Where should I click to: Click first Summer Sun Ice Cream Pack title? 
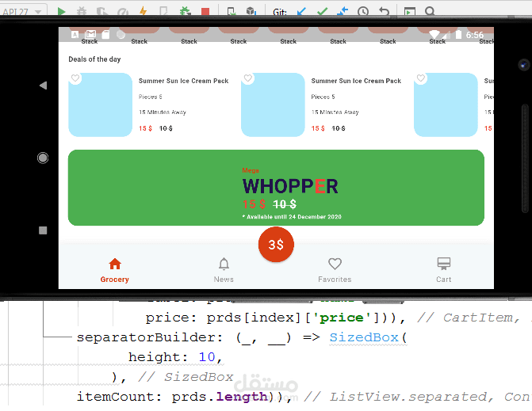pyautogui.click(x=184, y=81)
